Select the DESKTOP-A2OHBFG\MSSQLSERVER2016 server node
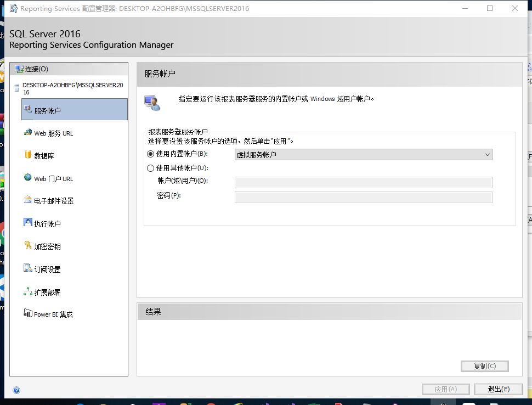 pos(72,88)
